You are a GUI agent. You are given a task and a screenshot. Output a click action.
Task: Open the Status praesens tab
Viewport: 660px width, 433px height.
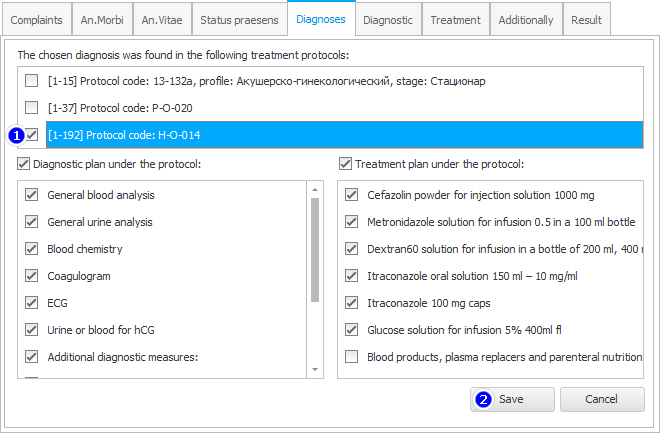[x=239, y=20]
